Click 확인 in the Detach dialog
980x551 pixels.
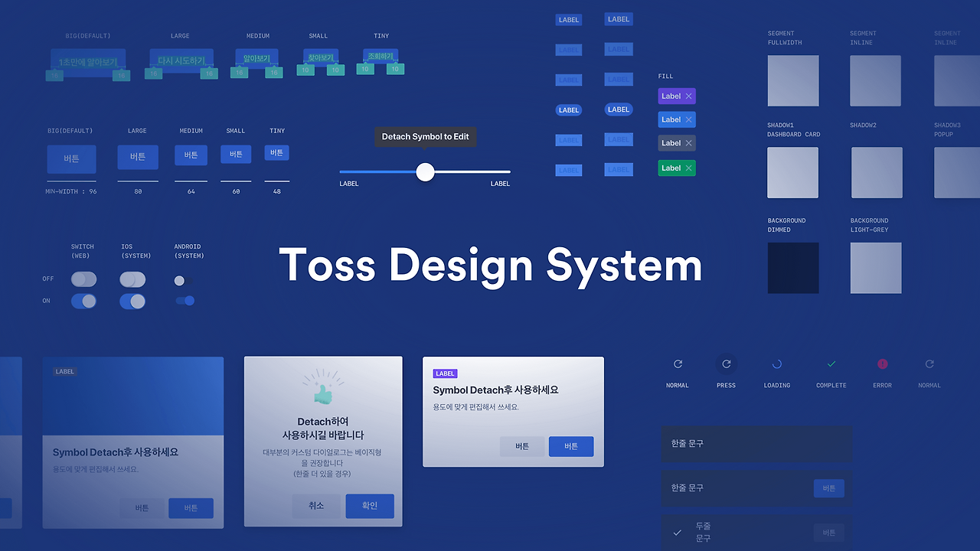pos(370,506)
